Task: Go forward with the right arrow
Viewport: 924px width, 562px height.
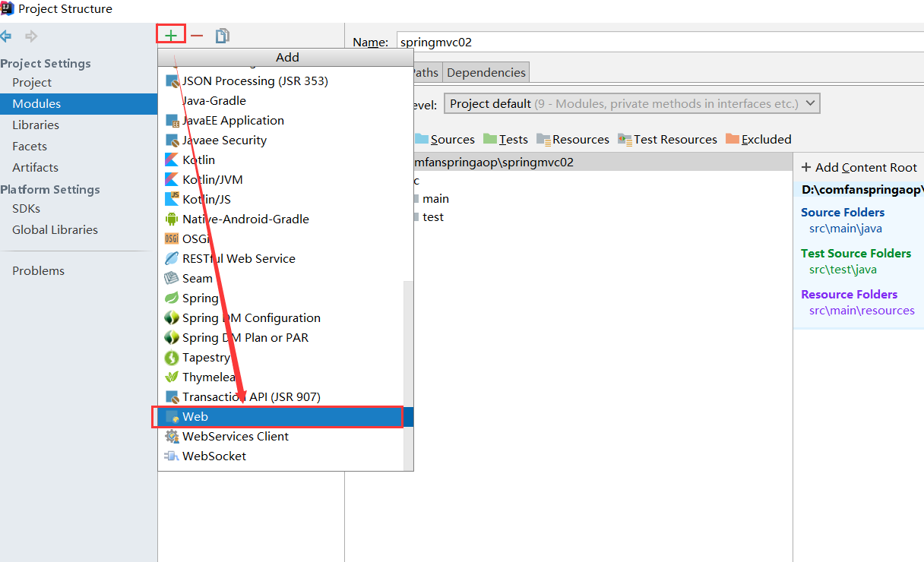Action: [31, 36]
